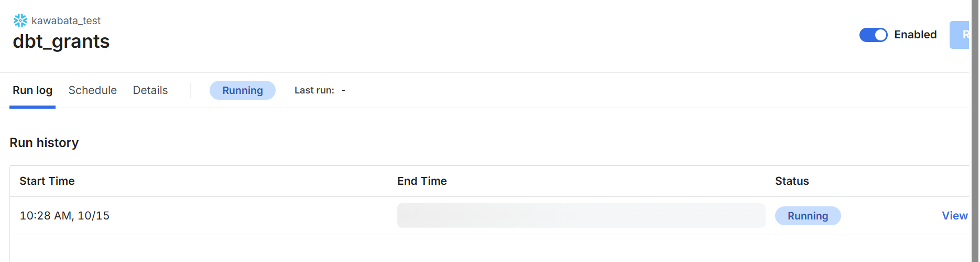This screenshot has width=980, height=262.
Task: Click the kawabata_test connection name
Action: coord(66,20)
